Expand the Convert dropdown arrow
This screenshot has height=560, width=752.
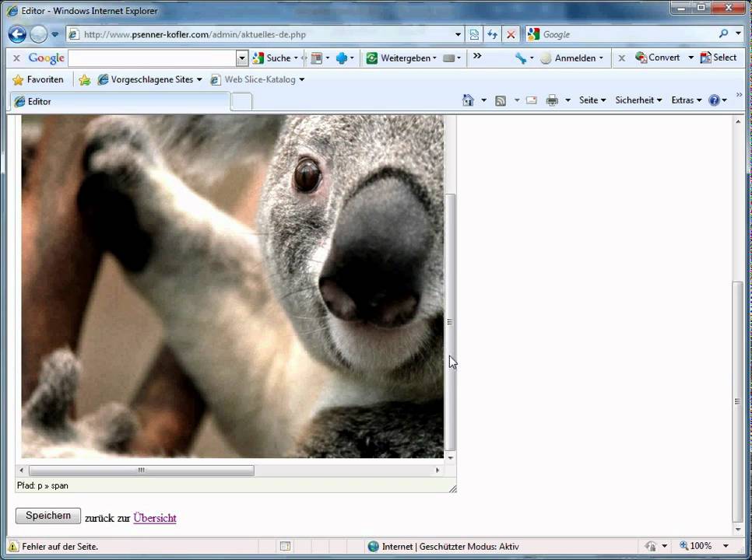click(691, 58)
